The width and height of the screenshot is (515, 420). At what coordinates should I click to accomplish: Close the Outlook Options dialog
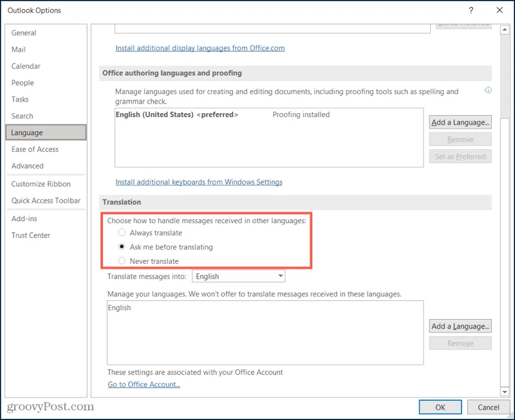tap(500, 10)
